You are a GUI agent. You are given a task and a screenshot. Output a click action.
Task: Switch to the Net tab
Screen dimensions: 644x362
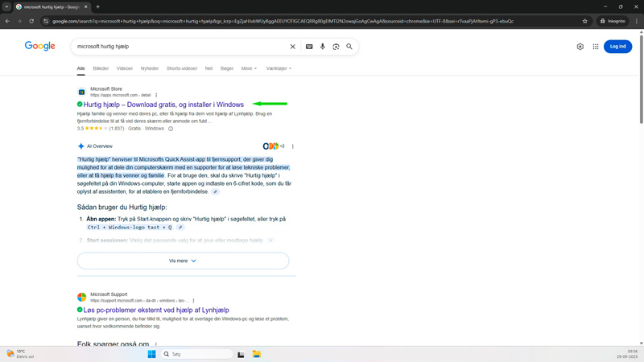208,68
